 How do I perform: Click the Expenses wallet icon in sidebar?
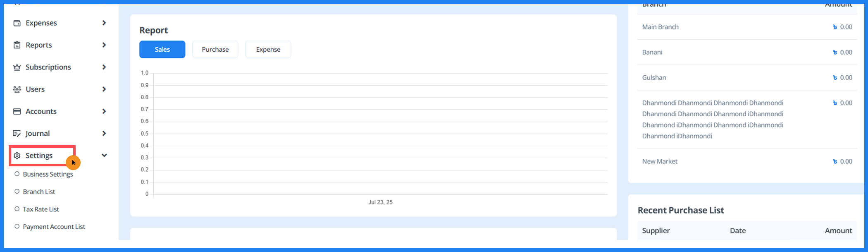pyautogui.click(x=17, y=23)
